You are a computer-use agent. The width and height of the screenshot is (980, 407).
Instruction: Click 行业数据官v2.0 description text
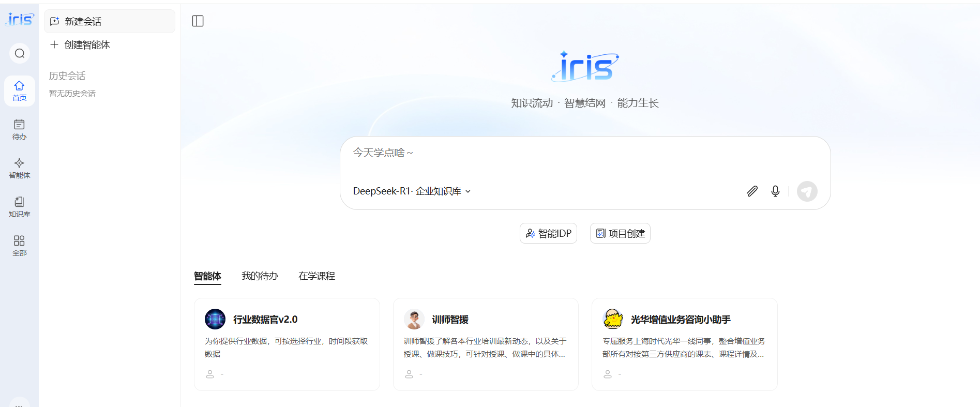(287, 348)
